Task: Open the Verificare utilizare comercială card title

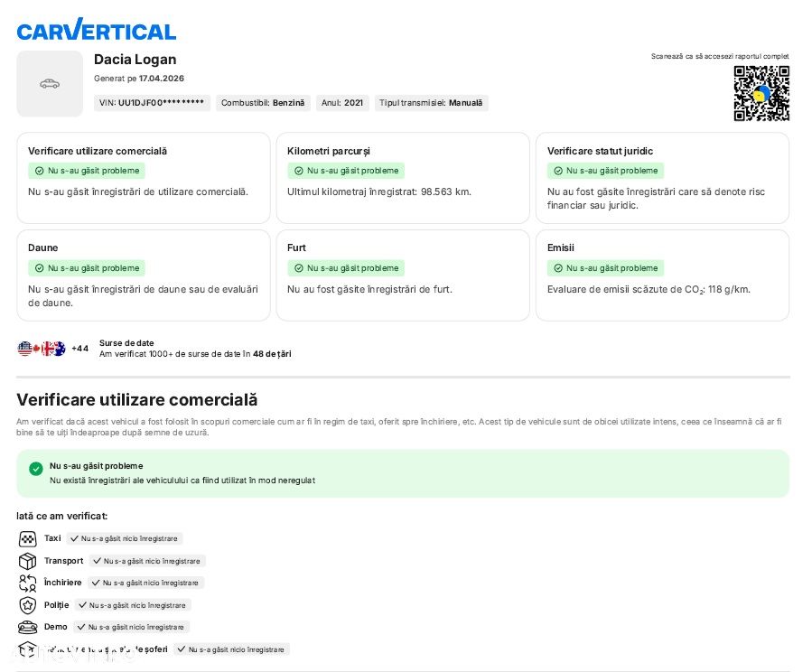Action: pos(98,151)
